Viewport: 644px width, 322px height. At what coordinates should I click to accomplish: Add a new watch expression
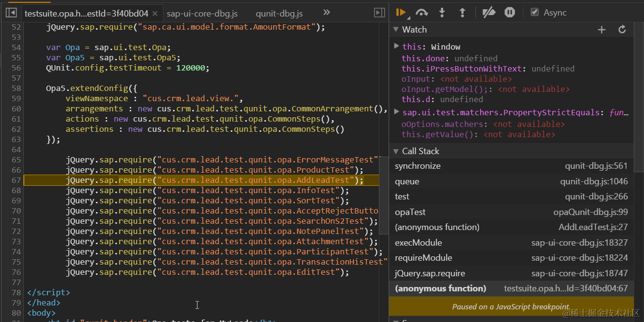601,30
